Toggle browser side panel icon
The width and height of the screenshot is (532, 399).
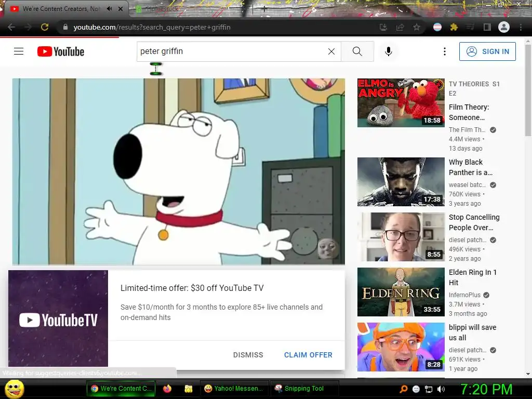(487, 27)
